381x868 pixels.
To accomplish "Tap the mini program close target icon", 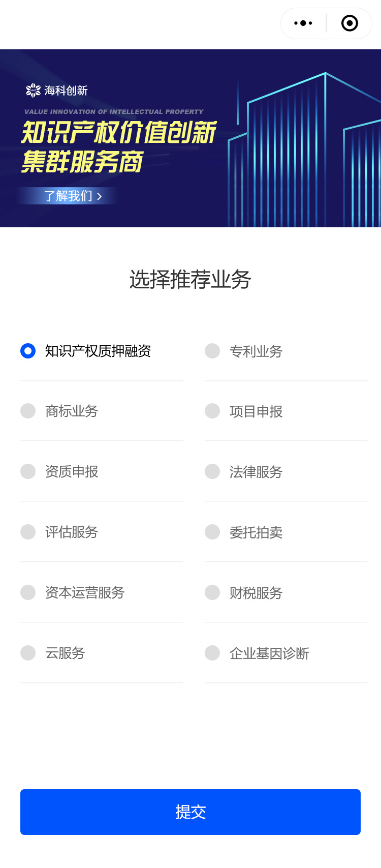I will [350, 23].
